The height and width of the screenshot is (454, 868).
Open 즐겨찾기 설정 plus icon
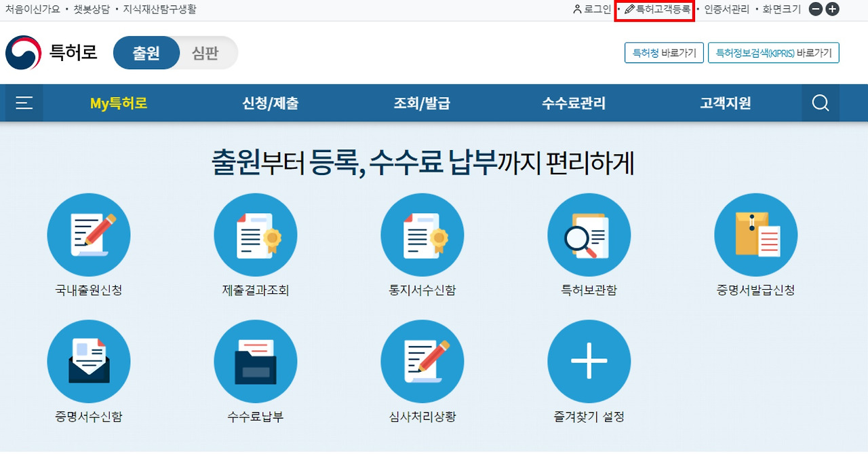click(x=589, y=361)
